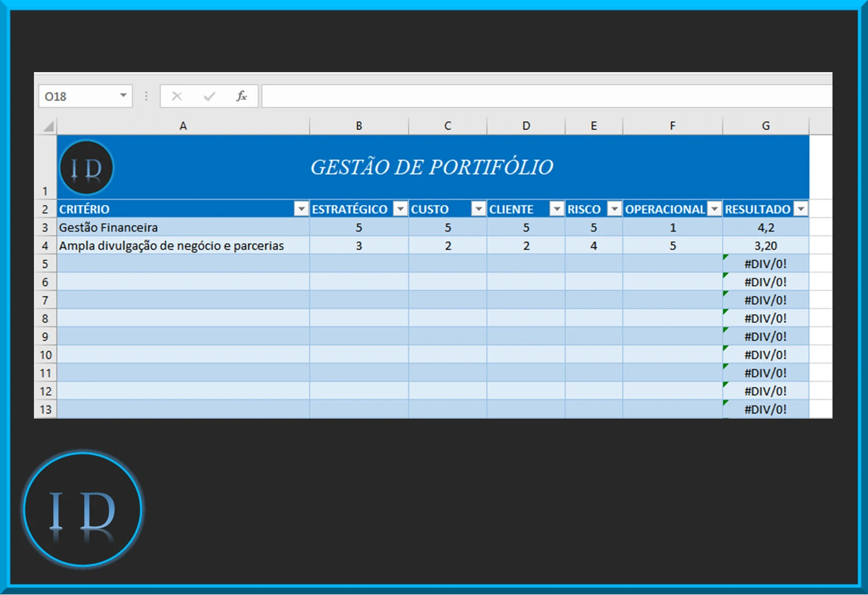Screen dimensions: 868x595
Task: Select the #DIV/0! cell in row 8
Action: (x=766, y=319)
